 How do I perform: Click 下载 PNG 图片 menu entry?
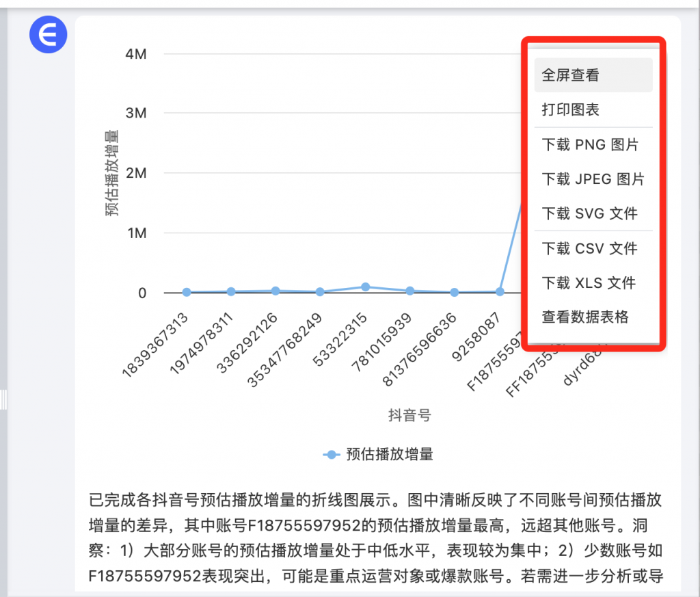point(593,144)
